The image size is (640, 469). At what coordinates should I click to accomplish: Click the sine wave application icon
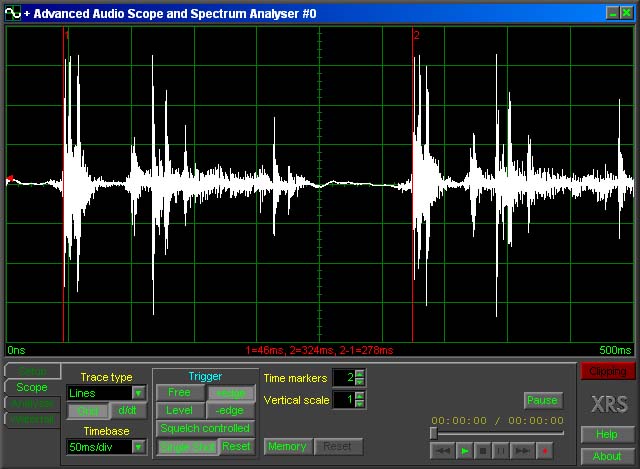coord(13,13)
